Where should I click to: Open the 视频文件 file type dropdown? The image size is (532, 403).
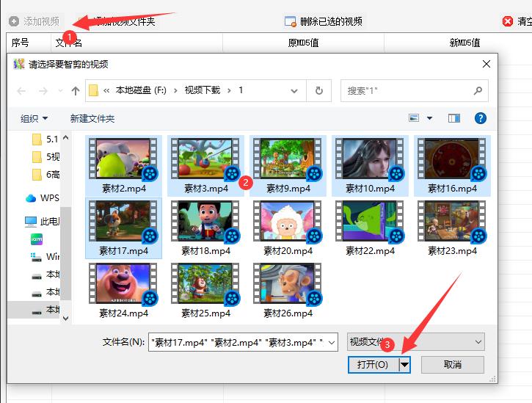point(416,341)
